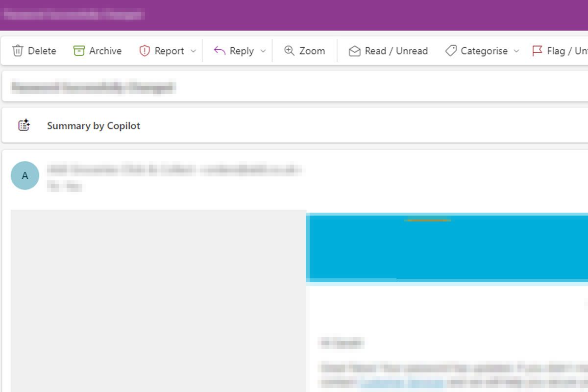Viewport: 588px width, 392px height.
Task: Open Summary by Copilot
Action: point(94,126)
